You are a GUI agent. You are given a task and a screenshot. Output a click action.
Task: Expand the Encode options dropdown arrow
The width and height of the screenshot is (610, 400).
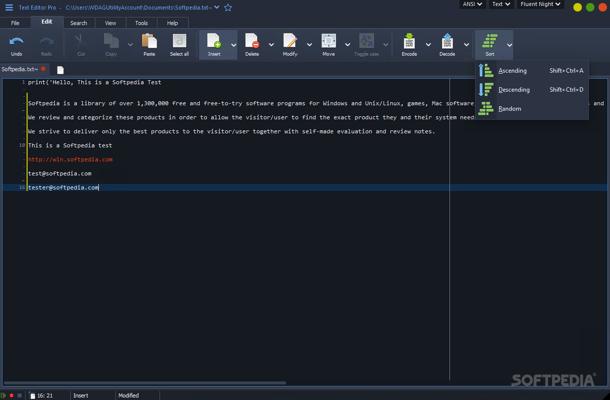(x=428, y=45)
